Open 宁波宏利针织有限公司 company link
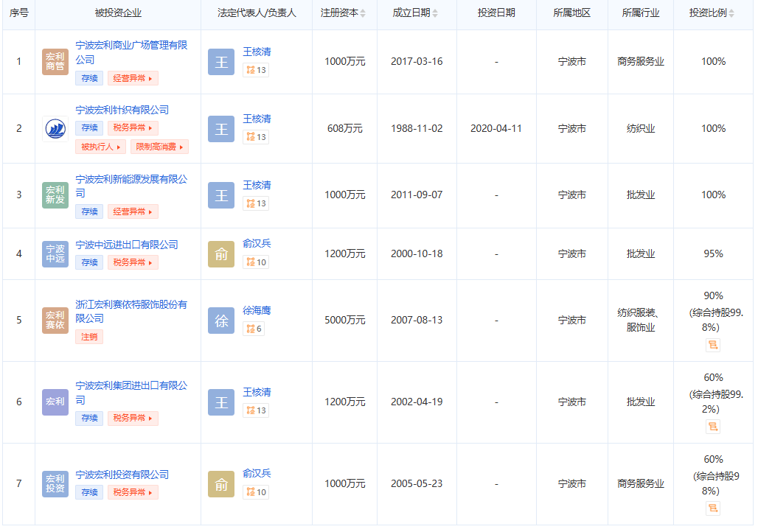This screenshot has height=532, width=758. click(122, 111)
